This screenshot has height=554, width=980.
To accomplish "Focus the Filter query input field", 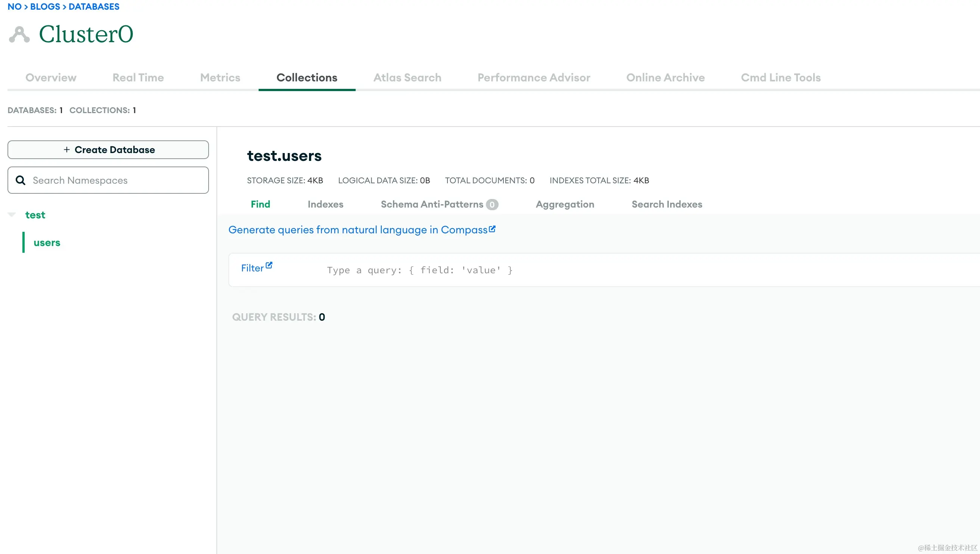I will point(571,270).
